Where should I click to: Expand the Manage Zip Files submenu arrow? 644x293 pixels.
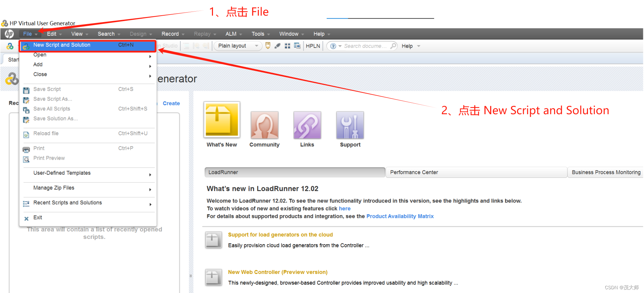coord(150,190)
